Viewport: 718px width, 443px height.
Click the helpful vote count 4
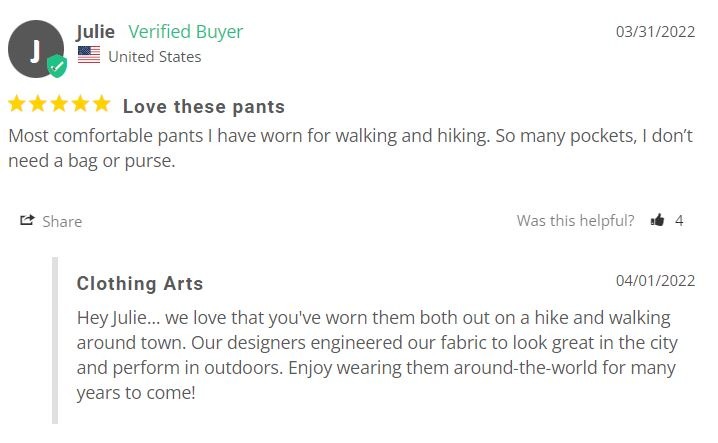coord(679,221)
